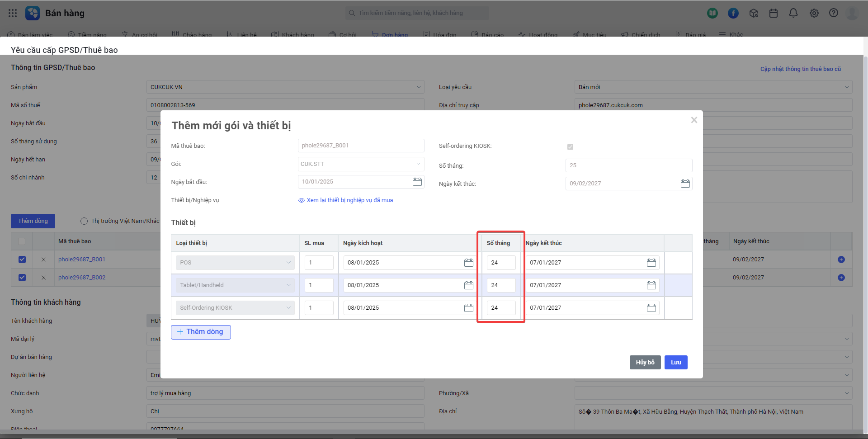Viewport: 868px width, 439px height.
Task: Remove row phole29687_B002 with X icon
Action: click(x=44, y=278)
